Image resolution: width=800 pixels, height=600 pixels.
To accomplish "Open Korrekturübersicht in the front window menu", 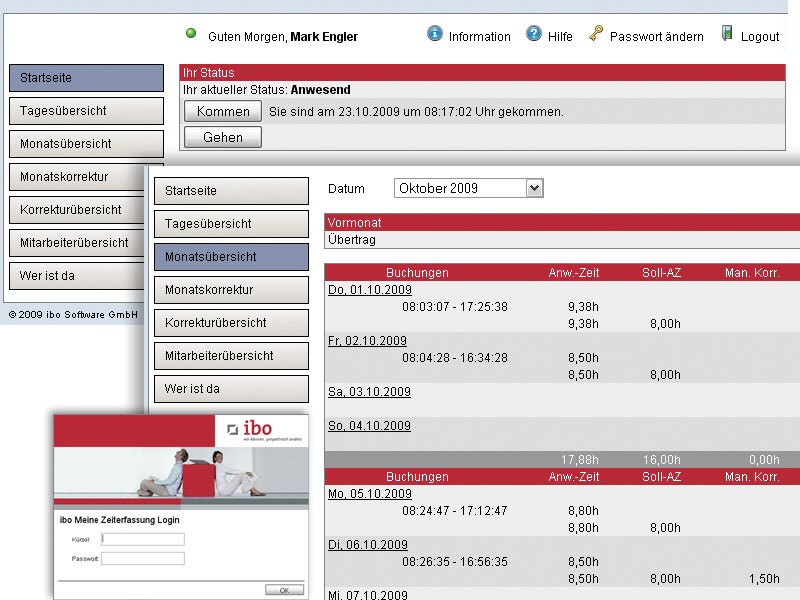I will 231,323.
